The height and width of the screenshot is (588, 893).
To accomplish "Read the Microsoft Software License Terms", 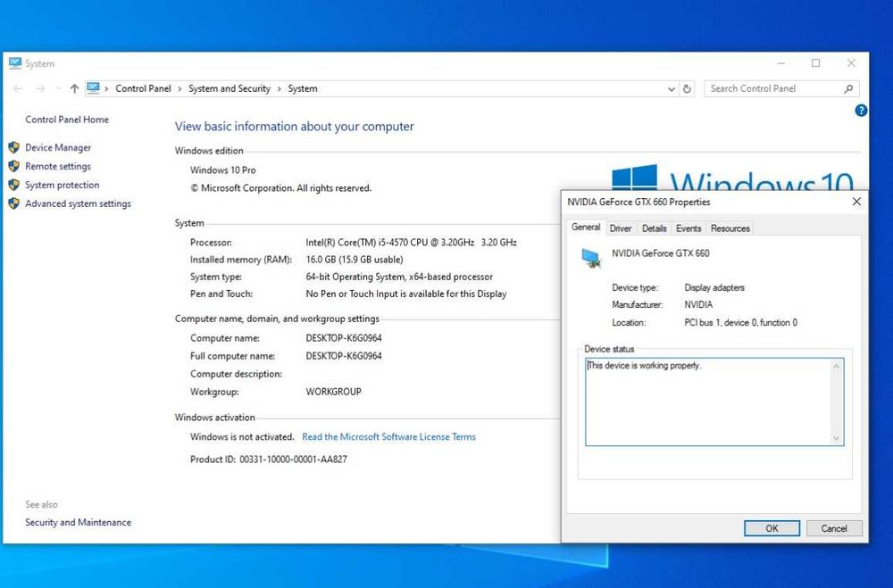I will pyautogui.click(x=389, y=436).
